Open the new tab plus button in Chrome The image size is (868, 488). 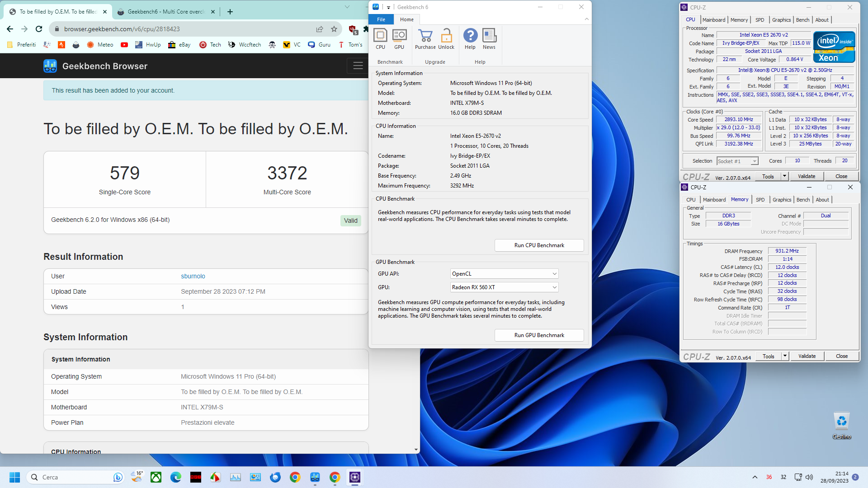point(230,12)
